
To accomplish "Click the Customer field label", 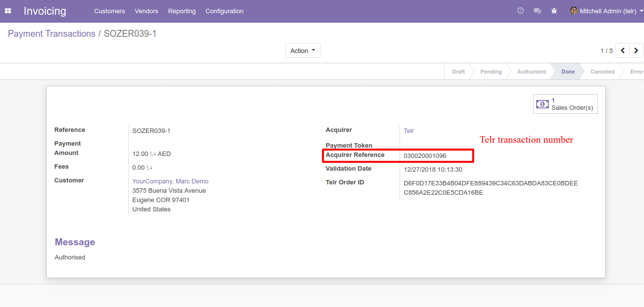I will coord(69,180).
